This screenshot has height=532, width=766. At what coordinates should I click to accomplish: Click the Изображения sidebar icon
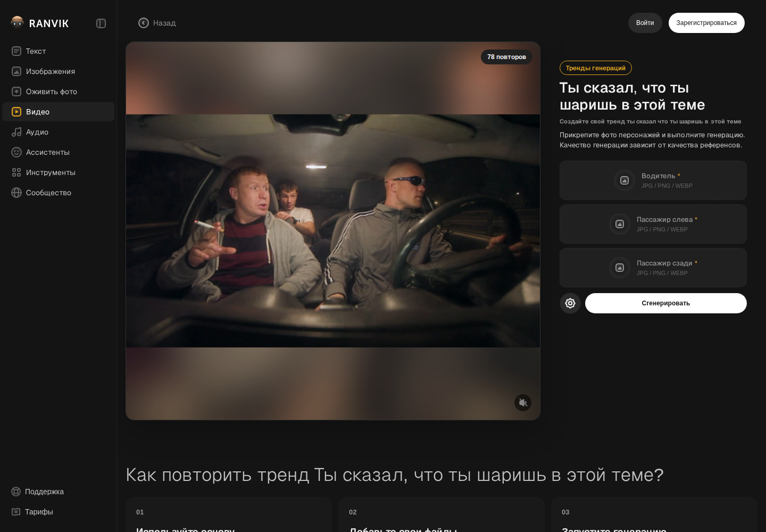[16, 71]
